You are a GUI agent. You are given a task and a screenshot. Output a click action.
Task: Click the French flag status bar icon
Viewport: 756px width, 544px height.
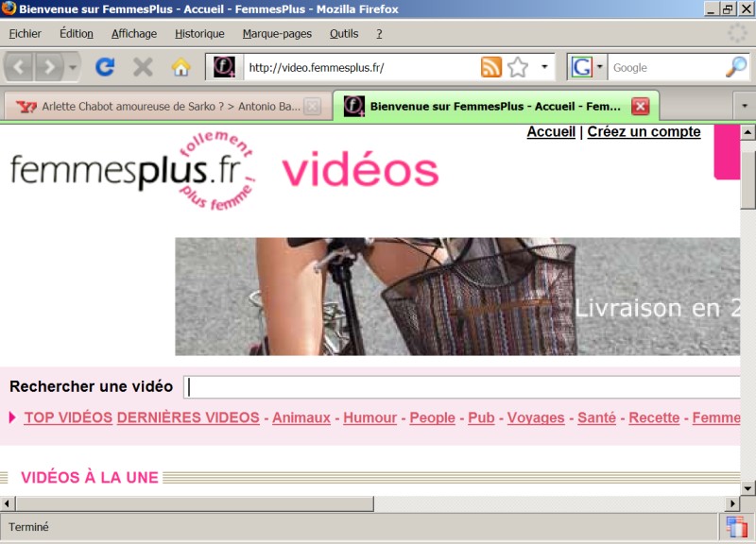point(736,527)
